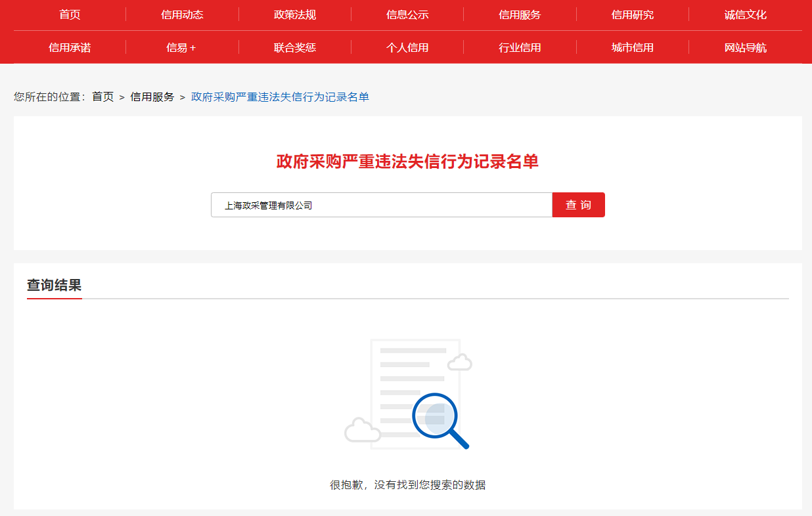Open the 网站导航 site map menu
The image size is (812, 516).
pos(745,47)
